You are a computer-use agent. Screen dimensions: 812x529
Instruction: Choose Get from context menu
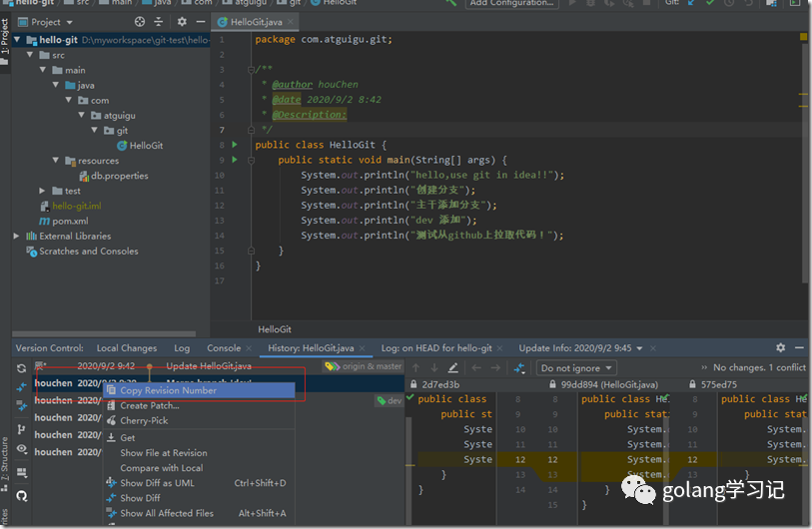pos(200,438)
